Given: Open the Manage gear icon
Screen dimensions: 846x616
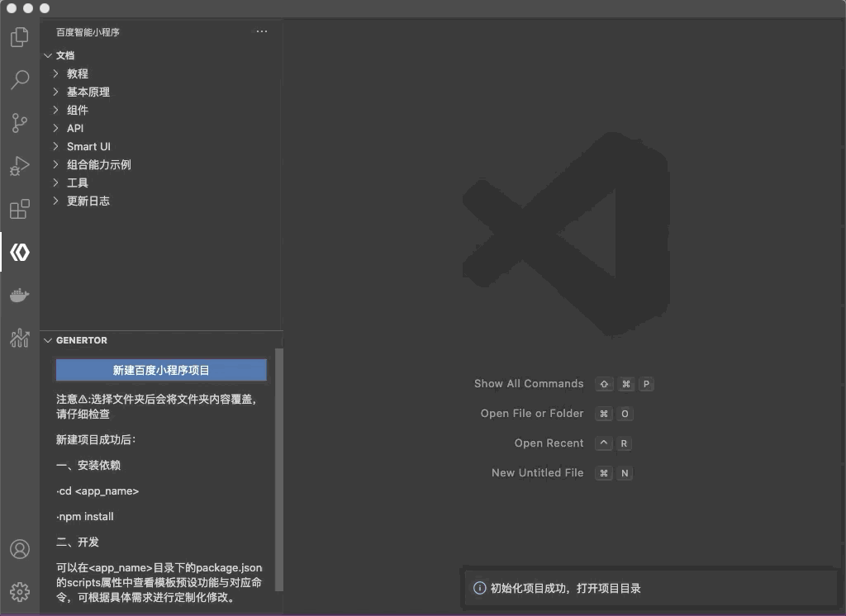Looking at the screenshot, I should pos(20,592).
